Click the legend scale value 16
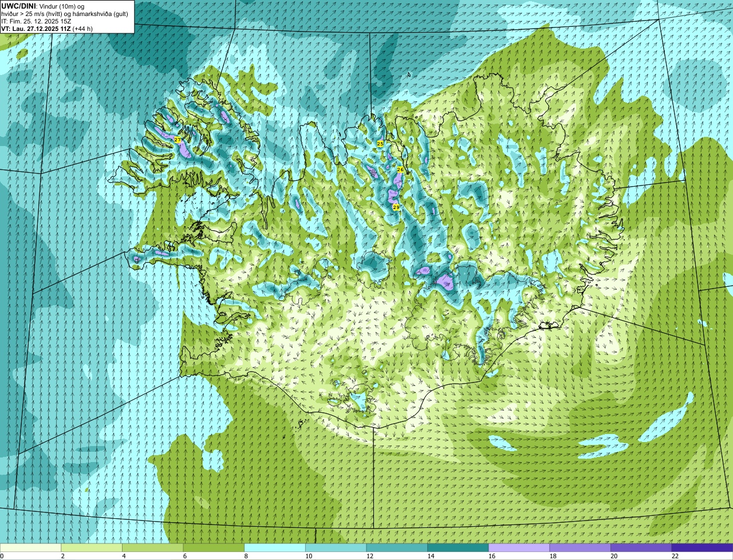The height and width of the screenshot is (560, 733). pyautogui.click(x=492, y=556)
